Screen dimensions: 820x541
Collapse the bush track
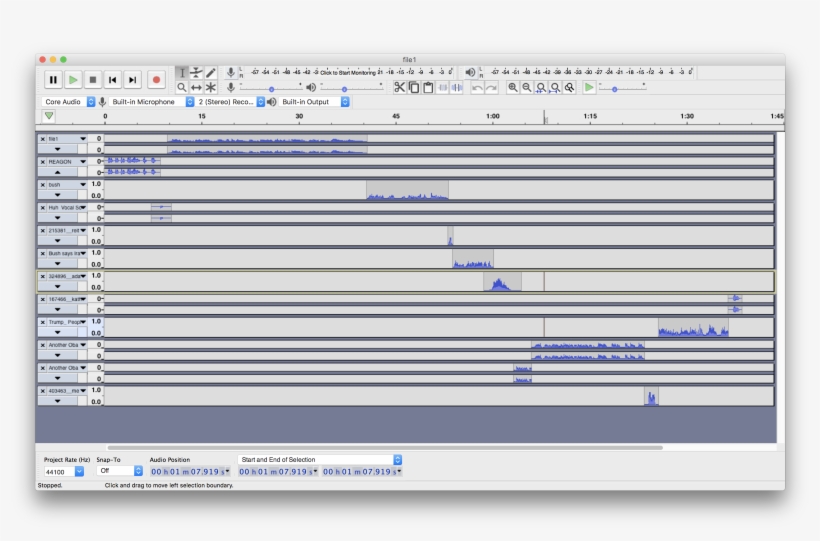coord(58,195)
